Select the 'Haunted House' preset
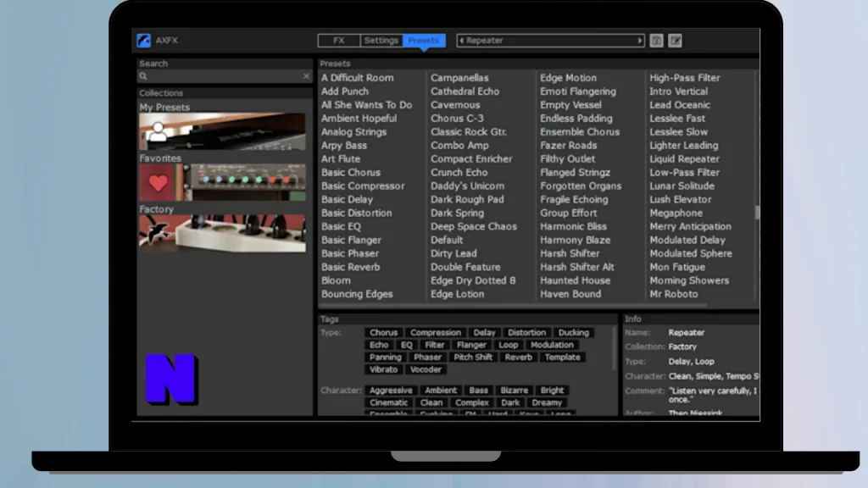 tap(576, 280)
